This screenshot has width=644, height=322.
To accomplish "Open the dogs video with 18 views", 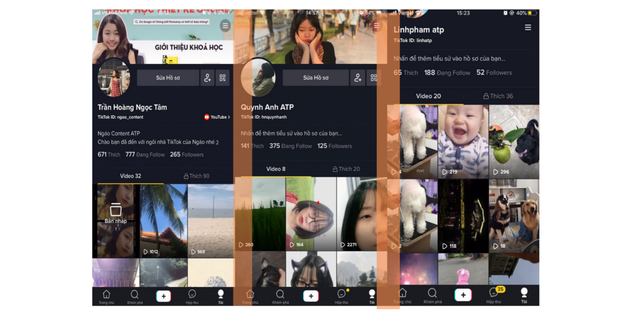I will tap(514, 216).
